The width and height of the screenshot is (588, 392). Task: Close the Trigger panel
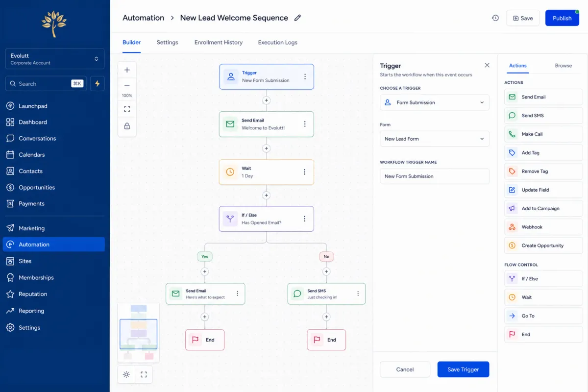click(487, 65)
